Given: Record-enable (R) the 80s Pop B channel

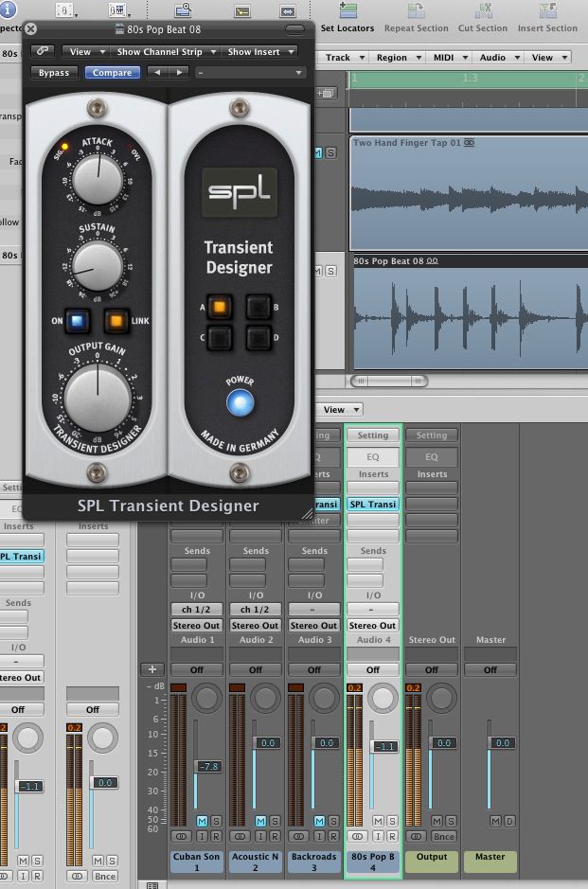Looking at the screenshot, I should pos(392,836).
